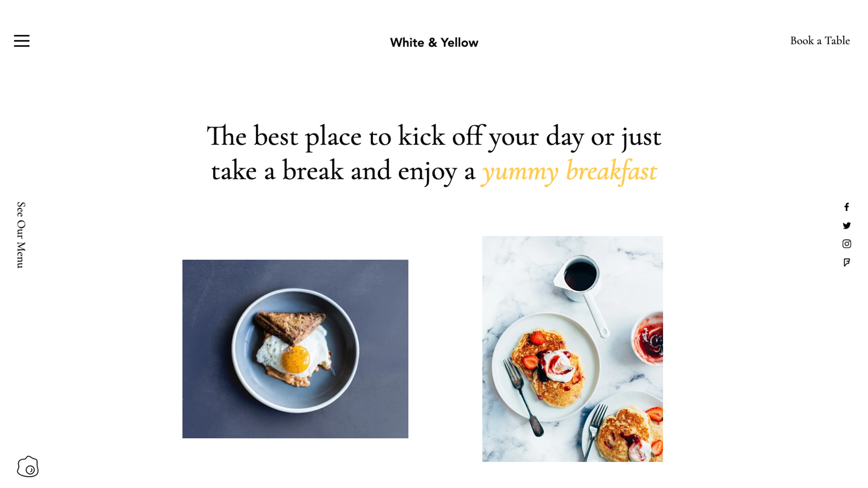Click the White & Yellow site title
The height and width of the screenshot is (488, 868).
point(434,42)
